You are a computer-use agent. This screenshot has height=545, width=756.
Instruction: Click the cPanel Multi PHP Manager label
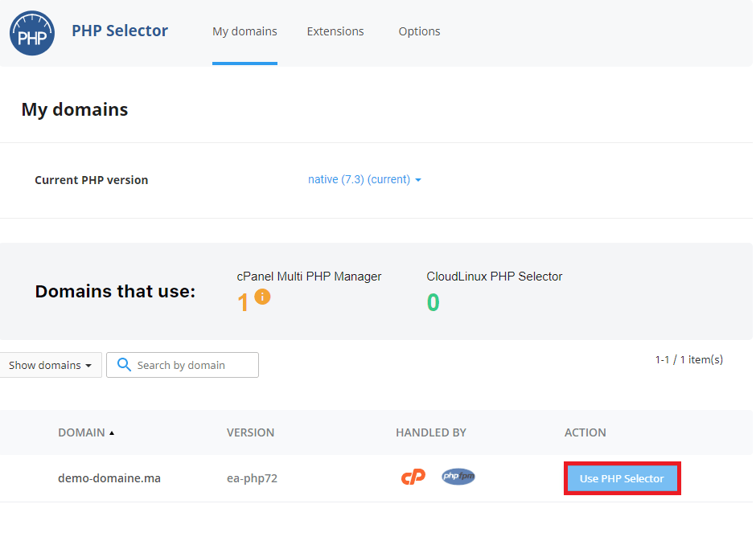click(309, 277)
